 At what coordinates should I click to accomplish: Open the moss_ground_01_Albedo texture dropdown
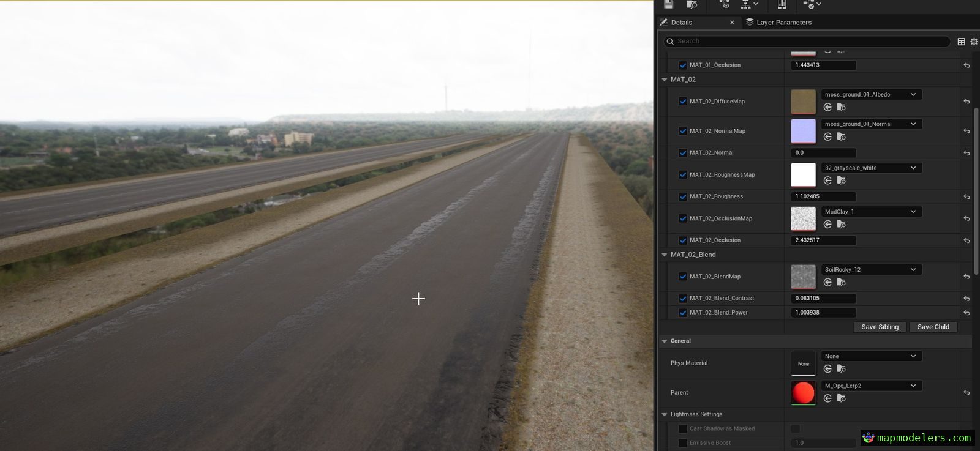[x=871, y=94]
